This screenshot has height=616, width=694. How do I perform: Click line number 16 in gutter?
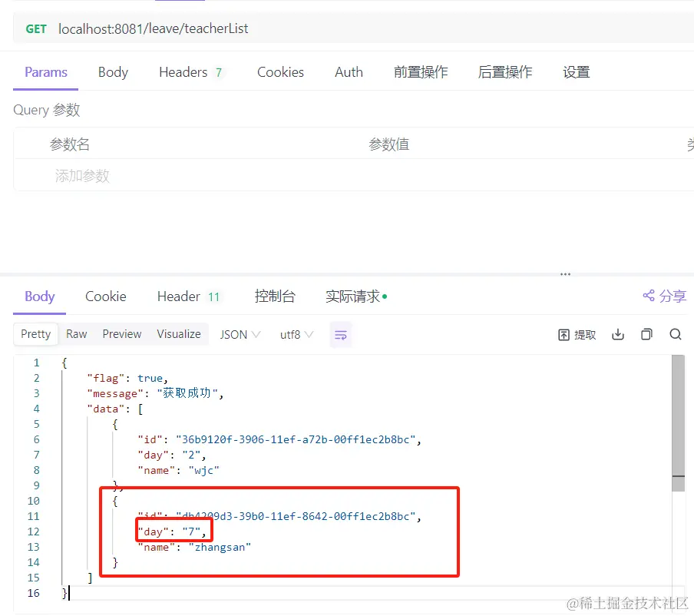point(33,594)
